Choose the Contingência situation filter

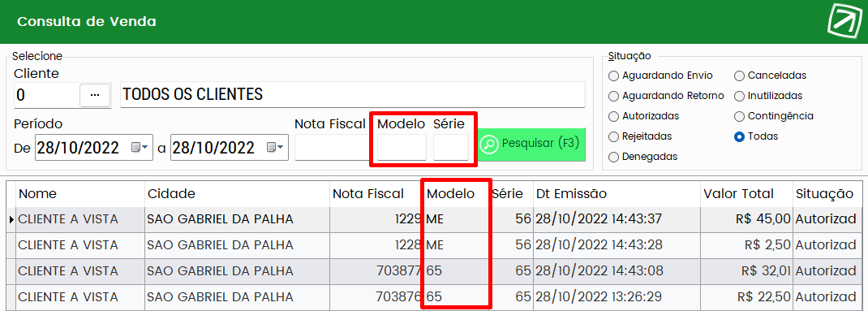click(739, 116)
